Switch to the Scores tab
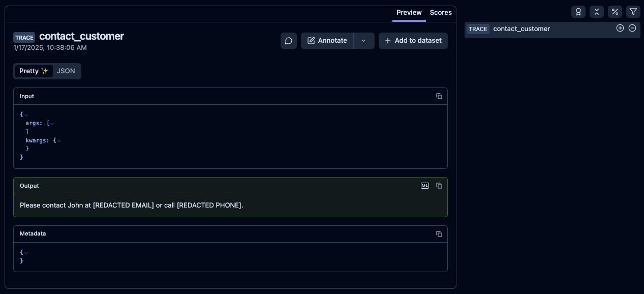 click(441, 13)
